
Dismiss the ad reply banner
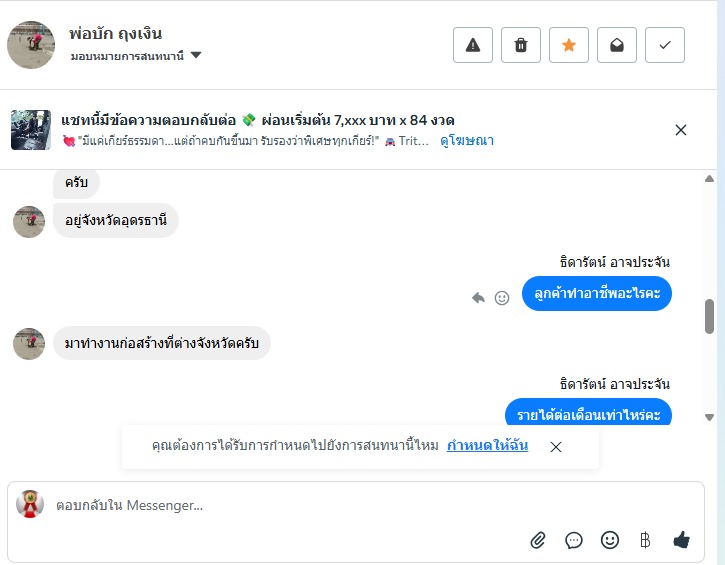681,130
